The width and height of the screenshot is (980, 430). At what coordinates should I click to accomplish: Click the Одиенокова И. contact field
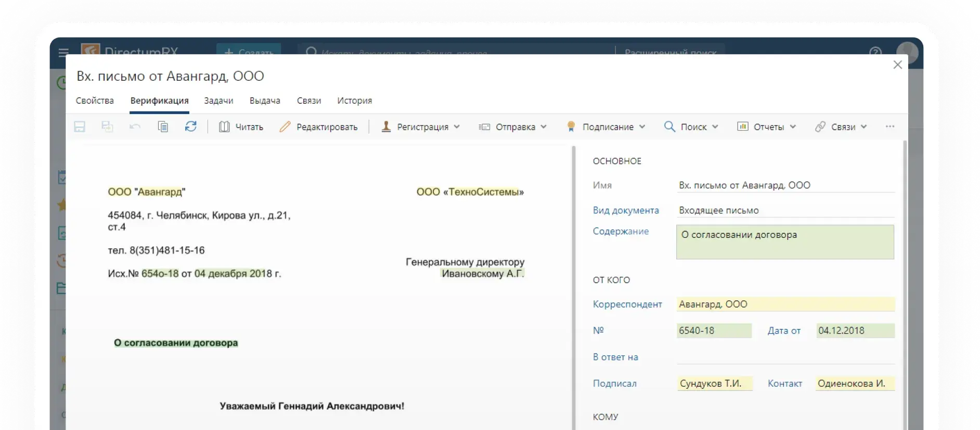click(855, 384)
